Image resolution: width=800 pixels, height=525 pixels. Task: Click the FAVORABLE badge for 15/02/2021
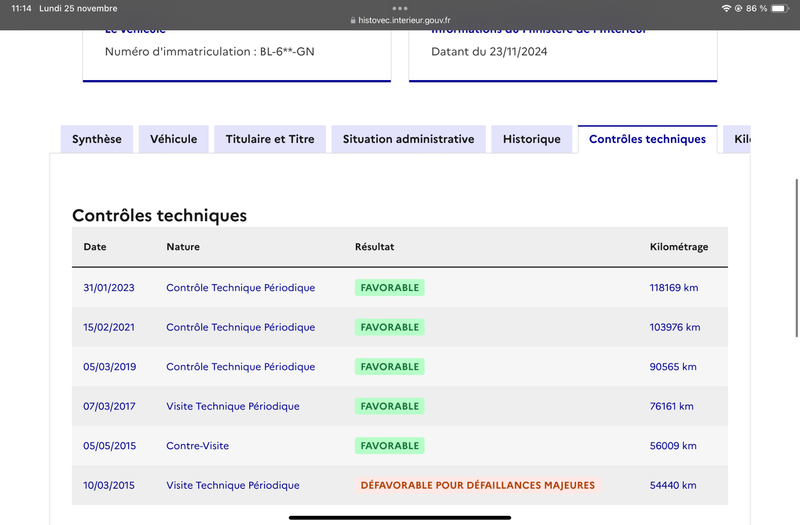click(389, 327)
